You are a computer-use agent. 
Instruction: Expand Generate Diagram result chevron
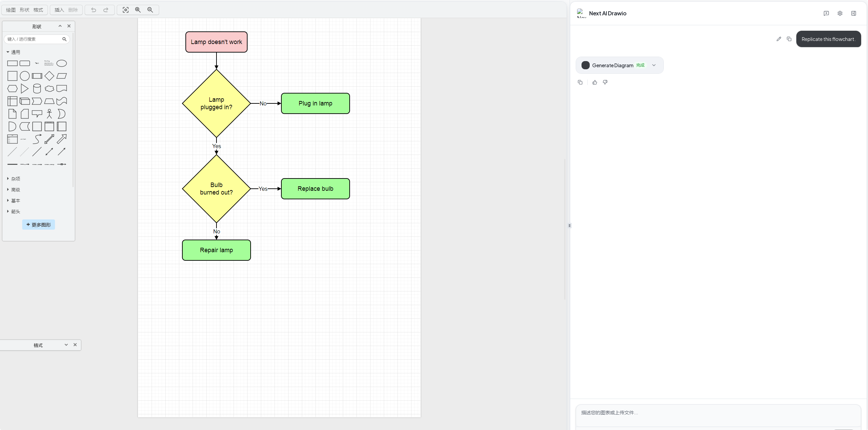[654, 65]
